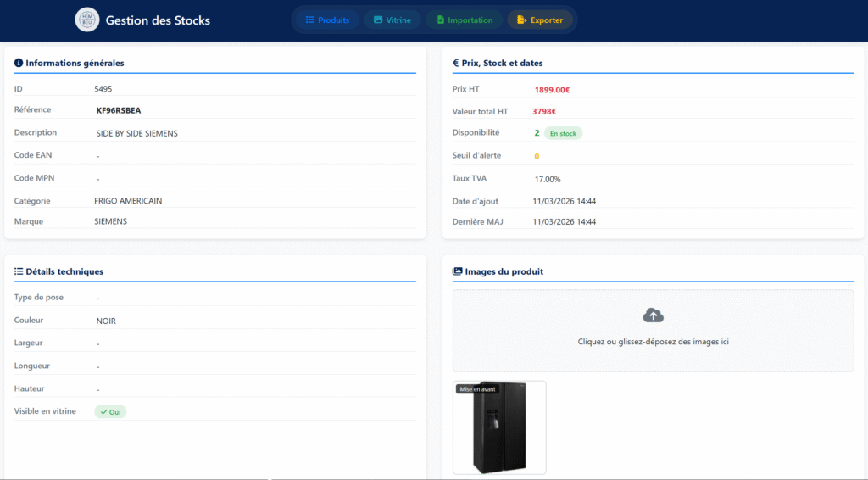Click the company logo in header

86,20
